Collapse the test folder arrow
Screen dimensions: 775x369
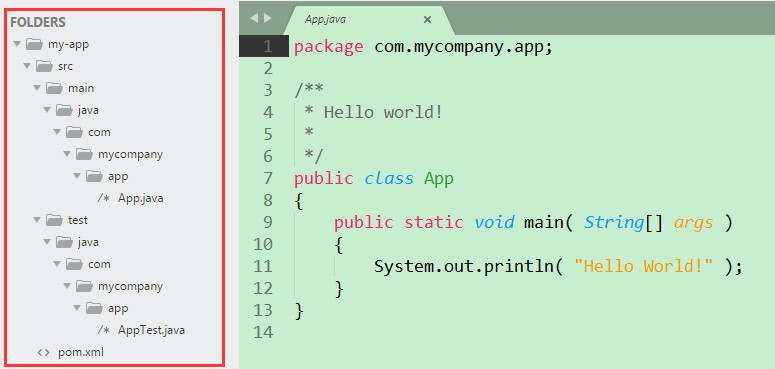37,220
